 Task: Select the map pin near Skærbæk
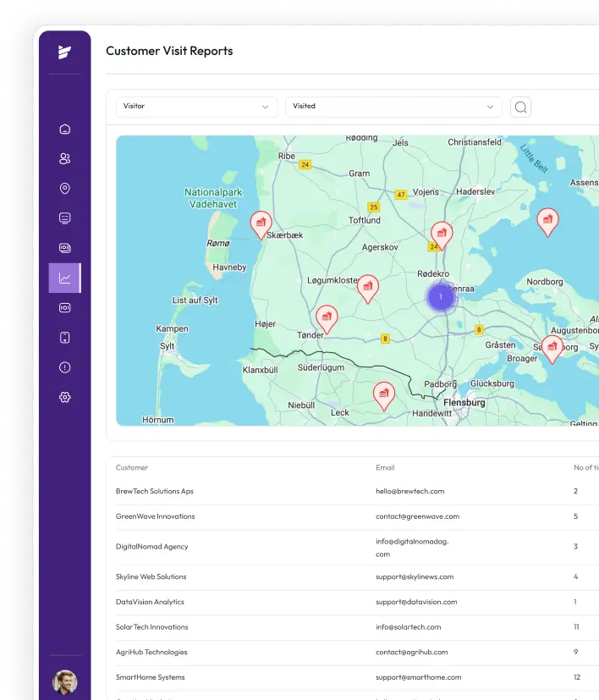point(261,223)
